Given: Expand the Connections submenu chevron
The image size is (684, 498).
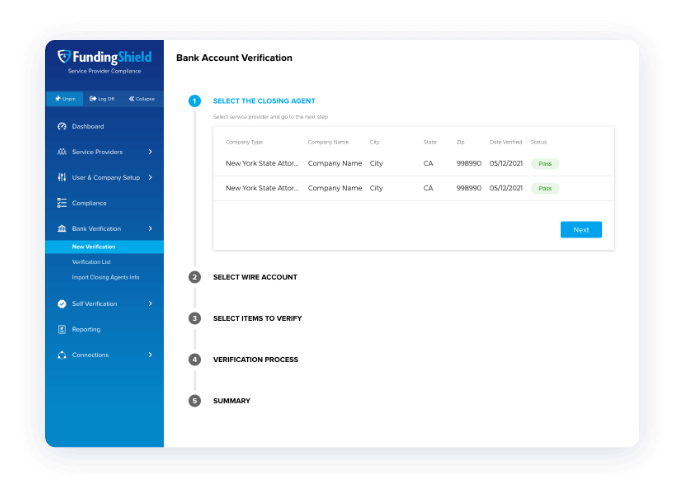Looking at the screenshot, I should coord(150,355).
